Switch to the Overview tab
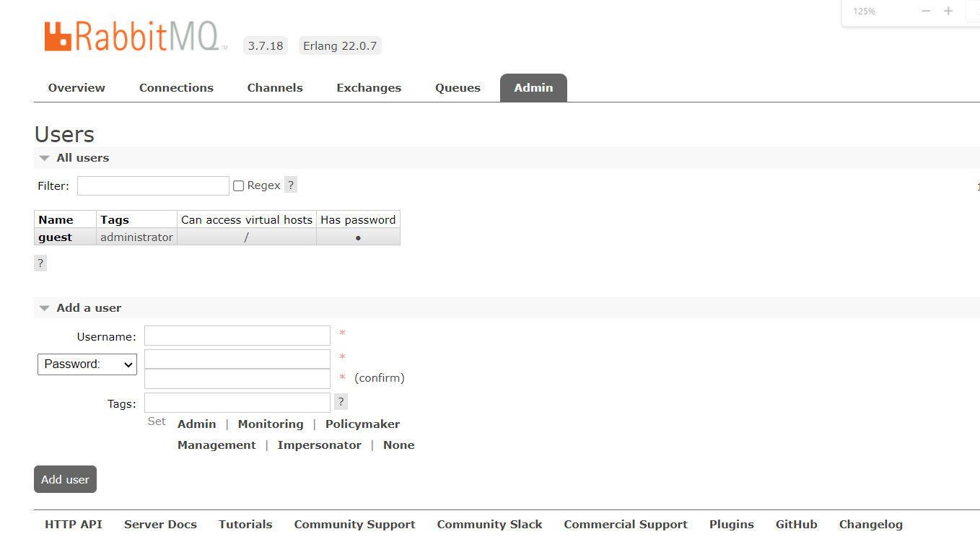 point(76,87)
